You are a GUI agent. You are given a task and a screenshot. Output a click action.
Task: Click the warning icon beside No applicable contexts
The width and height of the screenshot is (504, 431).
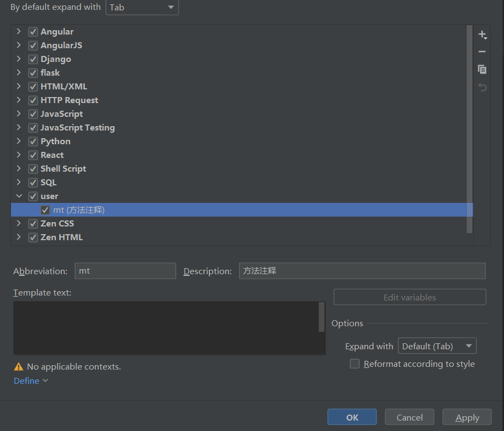click(19, 366)
